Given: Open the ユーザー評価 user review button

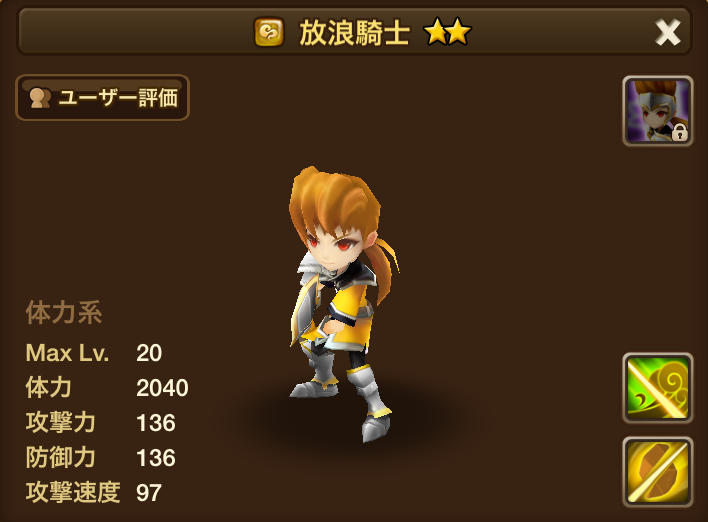Looking at the screenshot, I should click(x=102, y=98).
